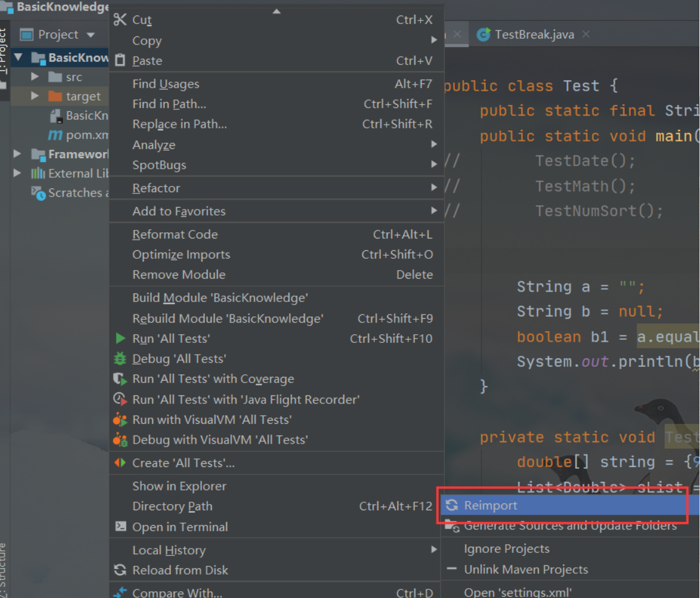Open the Analyze submenu
Screen dimensions: 700x598
click(x=277, y=145)
